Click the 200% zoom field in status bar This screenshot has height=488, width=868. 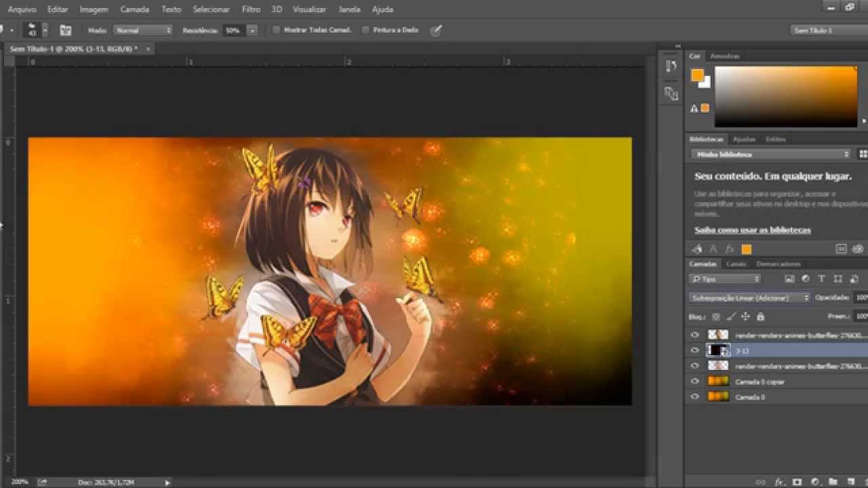coord(19,482)
